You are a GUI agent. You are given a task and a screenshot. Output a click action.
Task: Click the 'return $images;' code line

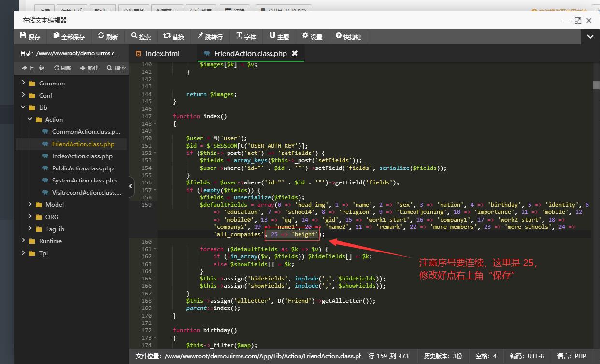(x=212, y=94)
